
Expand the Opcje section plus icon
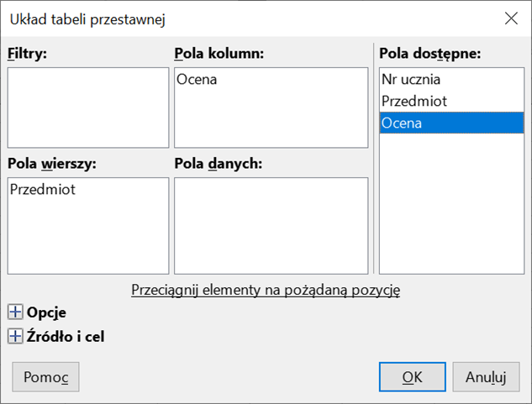tap(14, 312)
